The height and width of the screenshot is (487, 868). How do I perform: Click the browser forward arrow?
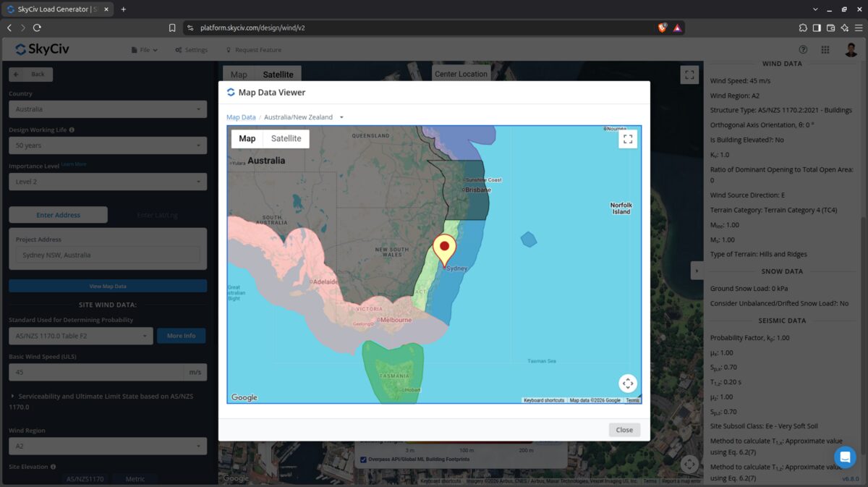click(22, 27)
